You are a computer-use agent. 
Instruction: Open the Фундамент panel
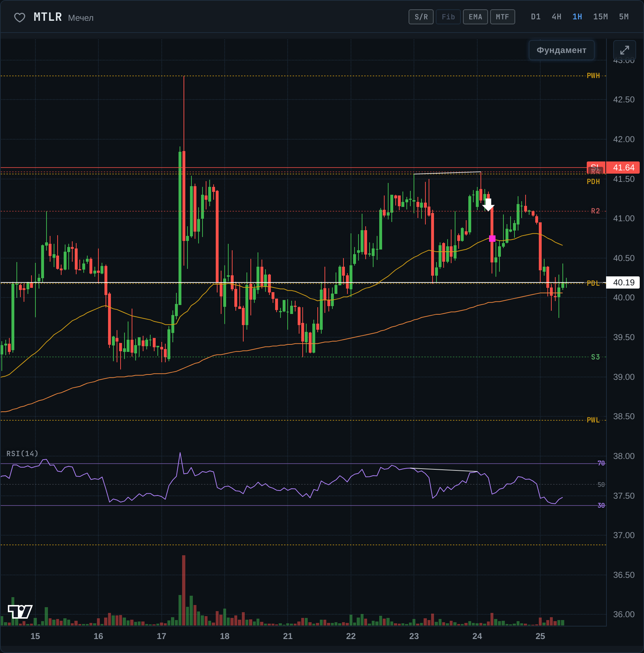[x=561, y=50]
